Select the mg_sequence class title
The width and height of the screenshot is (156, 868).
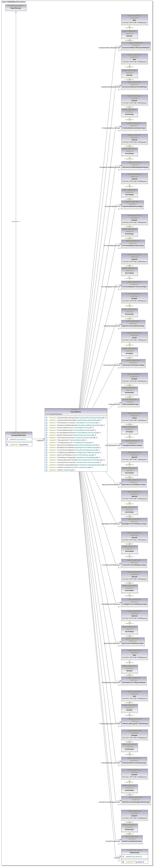point(76,412)
